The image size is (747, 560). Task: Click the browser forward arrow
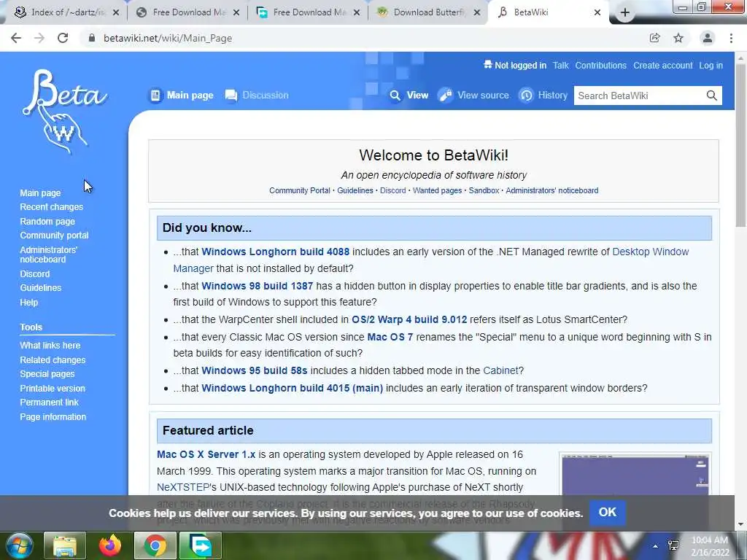[x=39, y=38]
